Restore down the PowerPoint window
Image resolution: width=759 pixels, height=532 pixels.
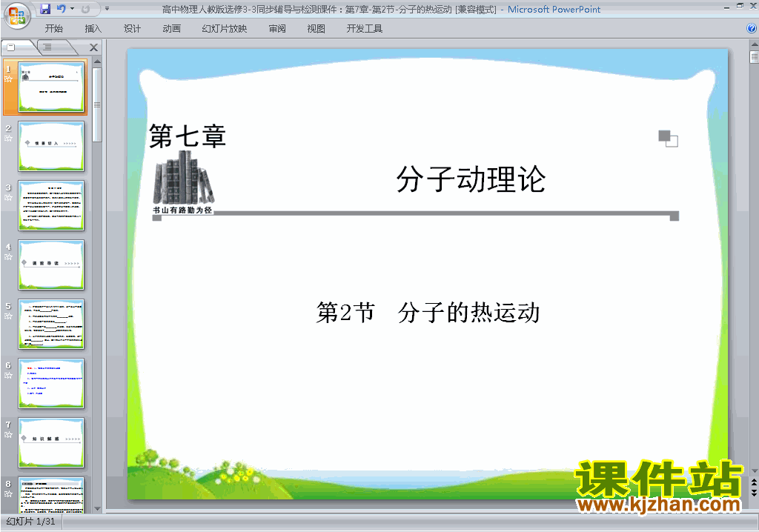(x=740, y=6)
